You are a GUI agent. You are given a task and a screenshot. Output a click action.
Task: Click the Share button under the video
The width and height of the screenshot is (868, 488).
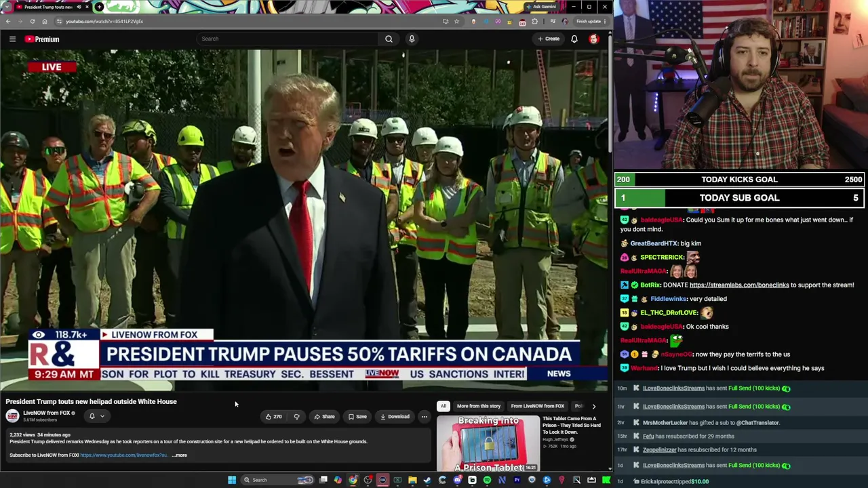(323, 417)
